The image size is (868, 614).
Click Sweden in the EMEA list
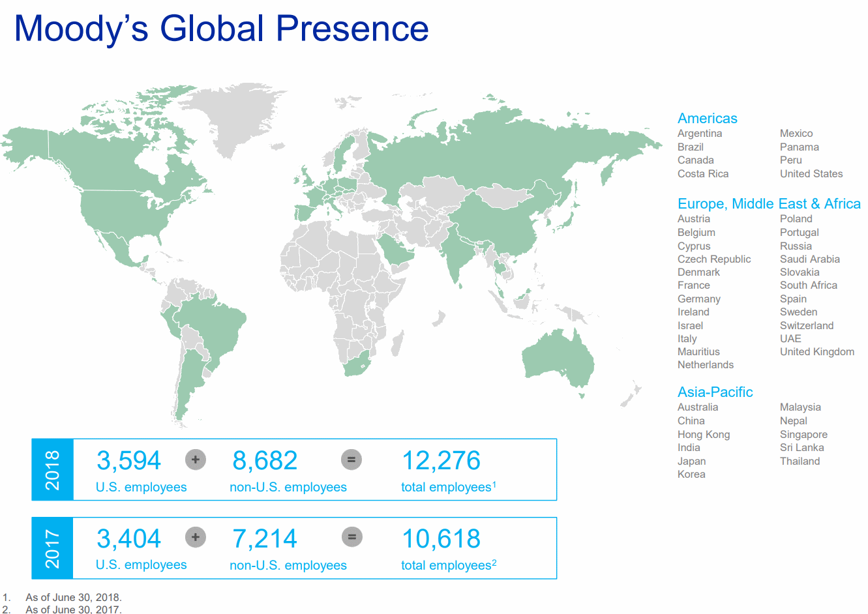point(798,312)
